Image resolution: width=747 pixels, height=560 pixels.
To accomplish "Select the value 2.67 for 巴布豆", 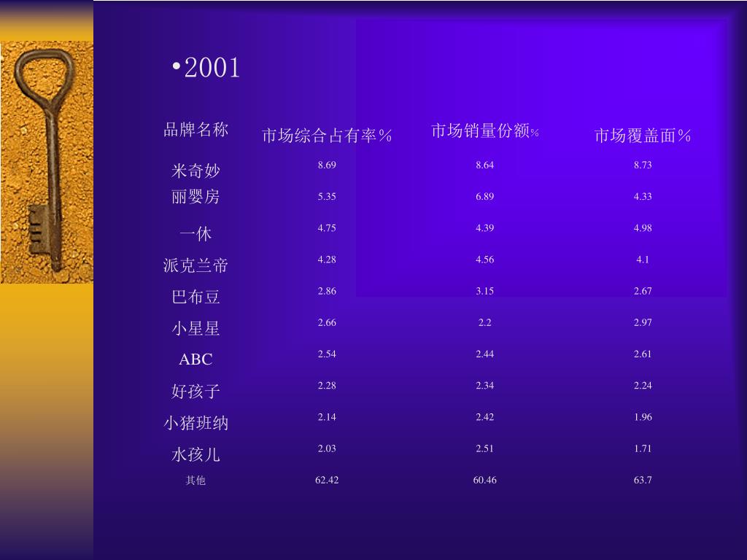I will (x=643, y=291).
